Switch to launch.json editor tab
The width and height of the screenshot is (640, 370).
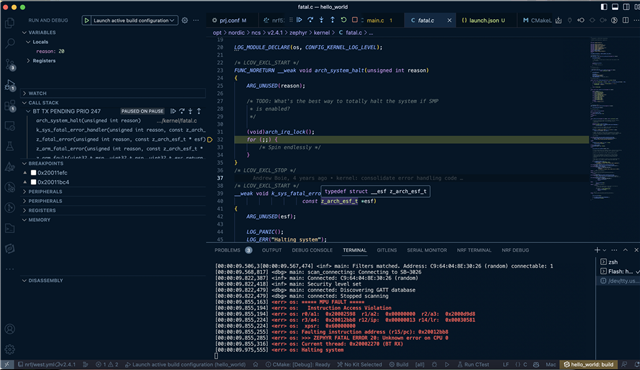[486, 20]
